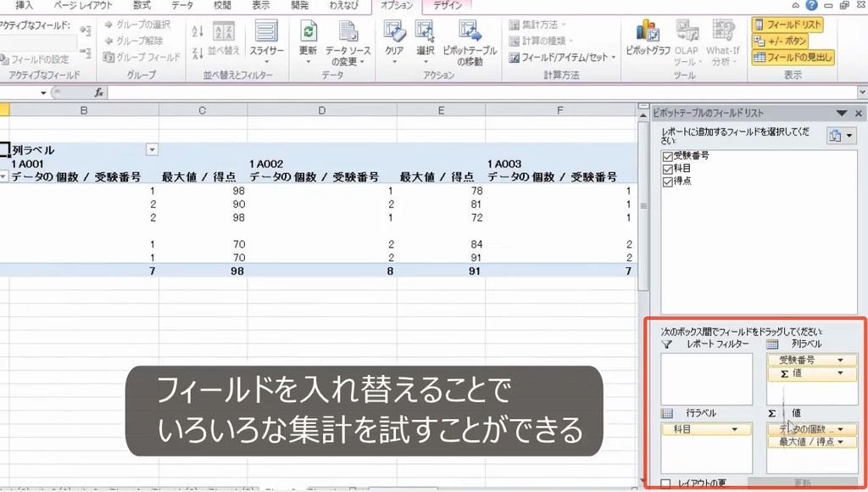Switch to the 校閲 ribbon tab
Screen dimensions: 868x492
coord(222,6)
